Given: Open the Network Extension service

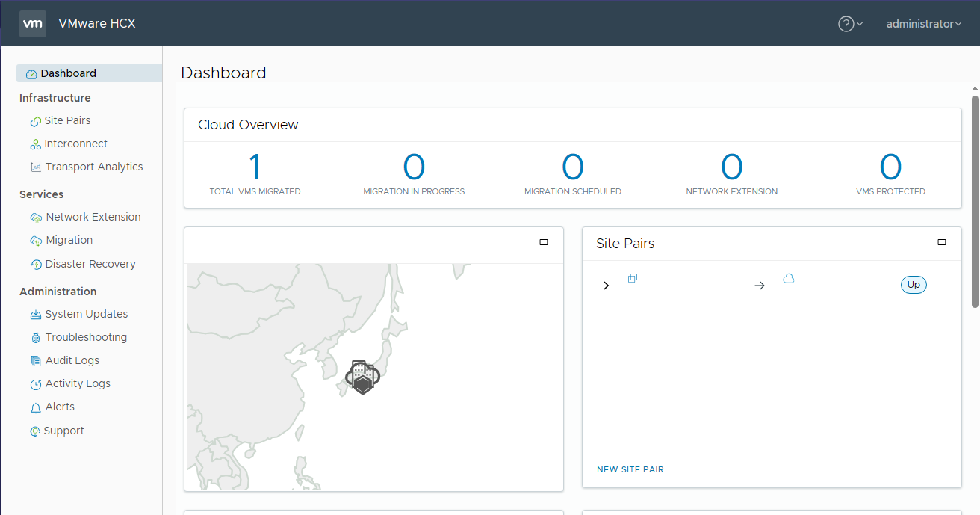Looking at the screenshot, I should (x=93, y=217).
